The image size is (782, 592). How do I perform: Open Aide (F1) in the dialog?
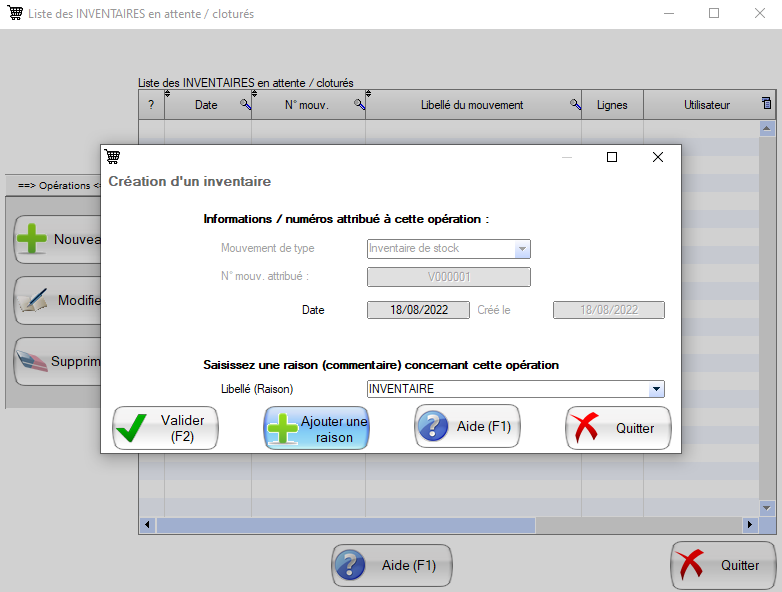click(467, 427)
